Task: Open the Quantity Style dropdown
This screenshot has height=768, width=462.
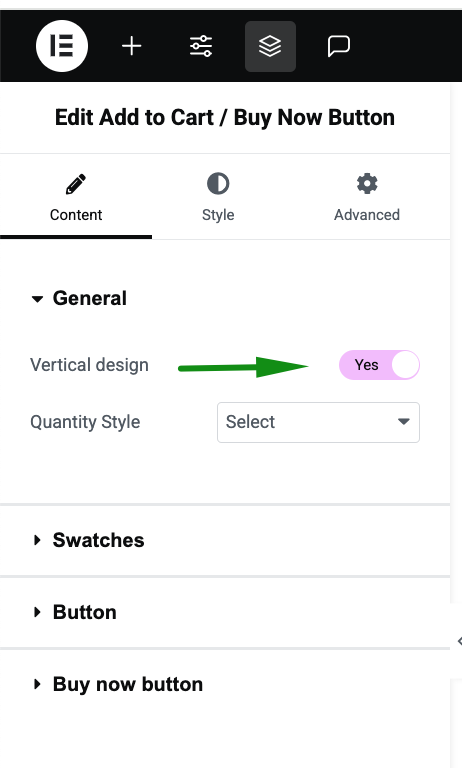Action: point(318,422)
